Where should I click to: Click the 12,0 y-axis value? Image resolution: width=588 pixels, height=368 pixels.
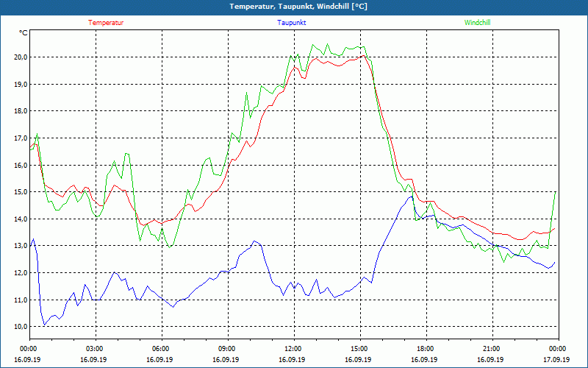(21, 272)
